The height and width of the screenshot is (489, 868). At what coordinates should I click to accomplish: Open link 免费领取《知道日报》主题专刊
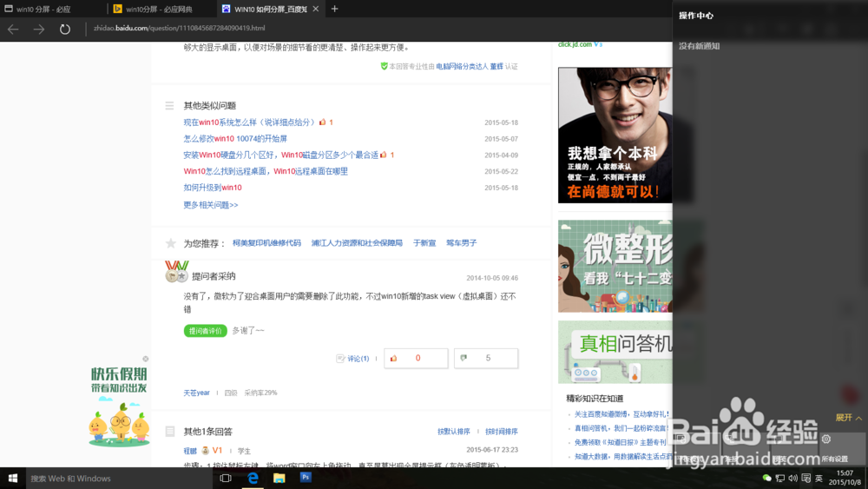pos(620,442)
